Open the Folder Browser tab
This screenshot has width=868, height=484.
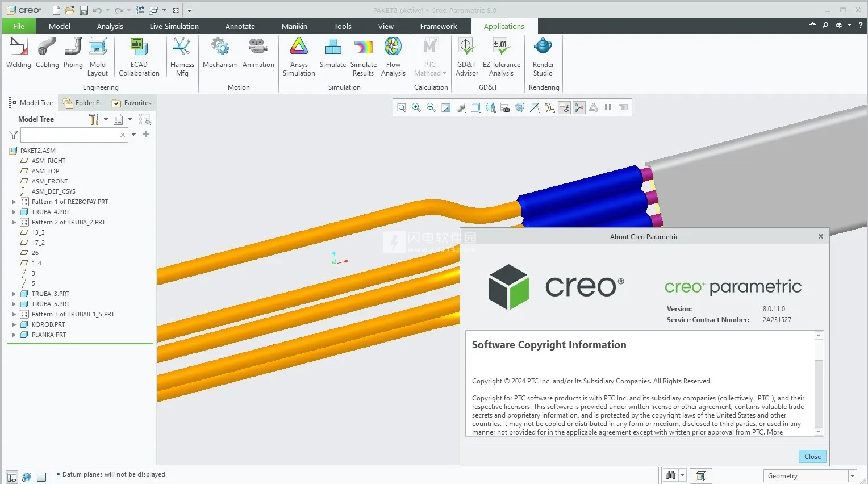coord(82,103)
